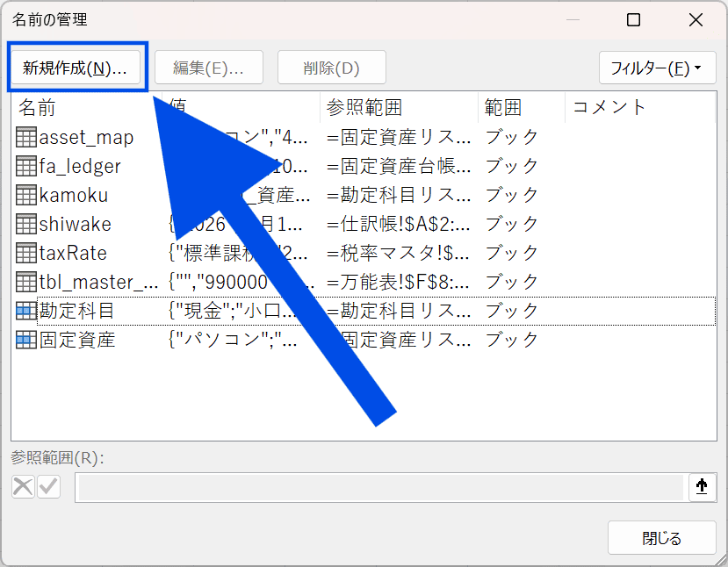Click the 固定資産 named range icon
This screenshot has height=567, width=728.
tap(25, 340)
